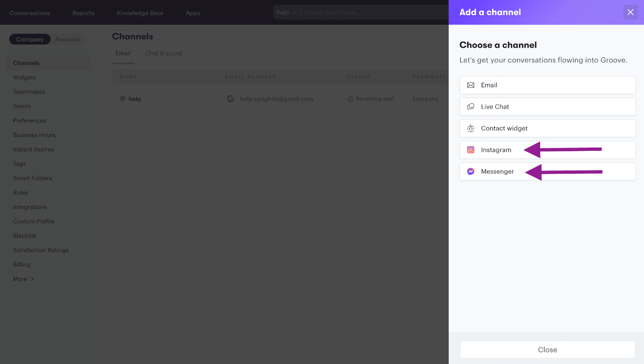Expand the More item in the sidebar
The image size is (644, 364).
click(20, 279)
